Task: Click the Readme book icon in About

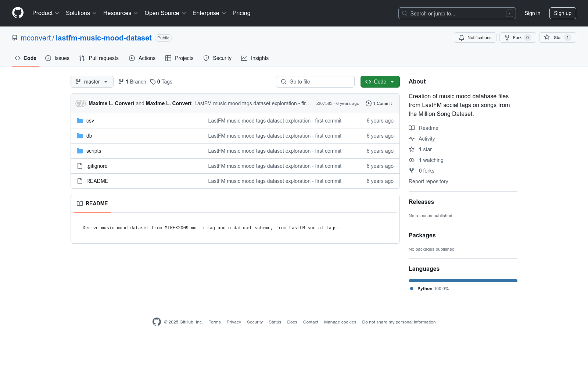Action: pyautogui.click(x=412, y=128)
